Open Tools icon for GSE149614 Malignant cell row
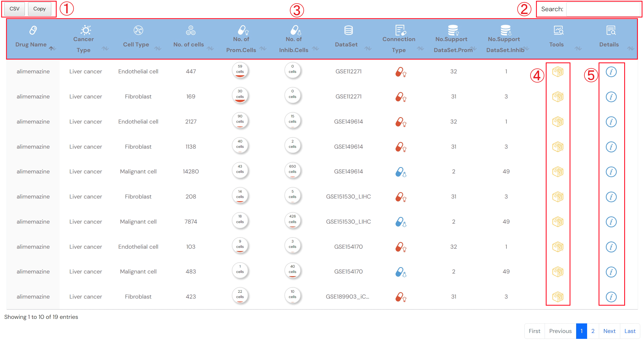 (557, 172)
